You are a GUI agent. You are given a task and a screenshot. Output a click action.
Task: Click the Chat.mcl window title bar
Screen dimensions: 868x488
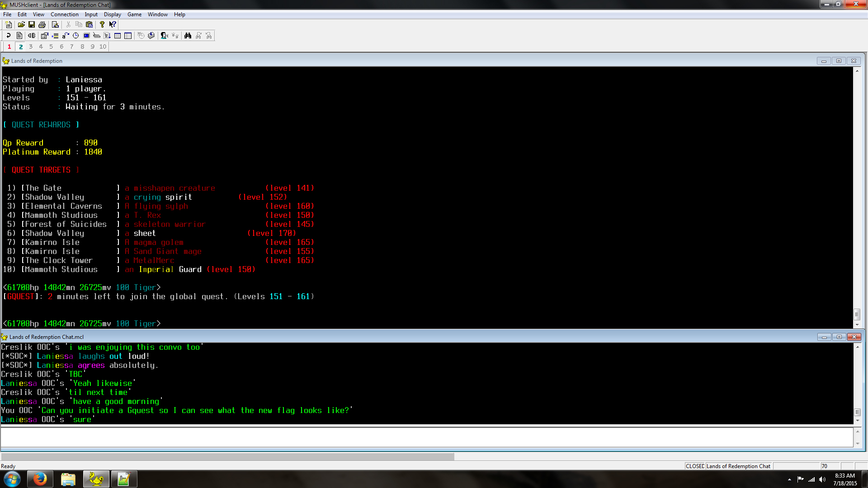coord(46,337)
